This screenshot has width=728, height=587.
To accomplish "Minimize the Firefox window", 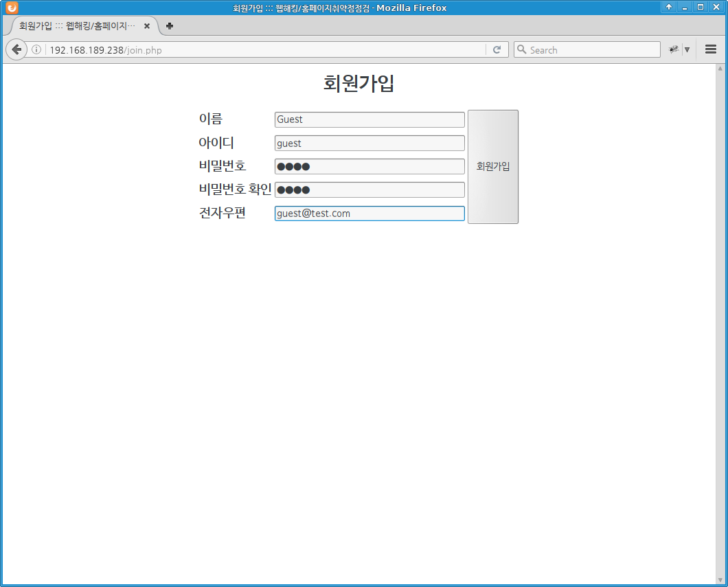I will [x=684, y=7].
